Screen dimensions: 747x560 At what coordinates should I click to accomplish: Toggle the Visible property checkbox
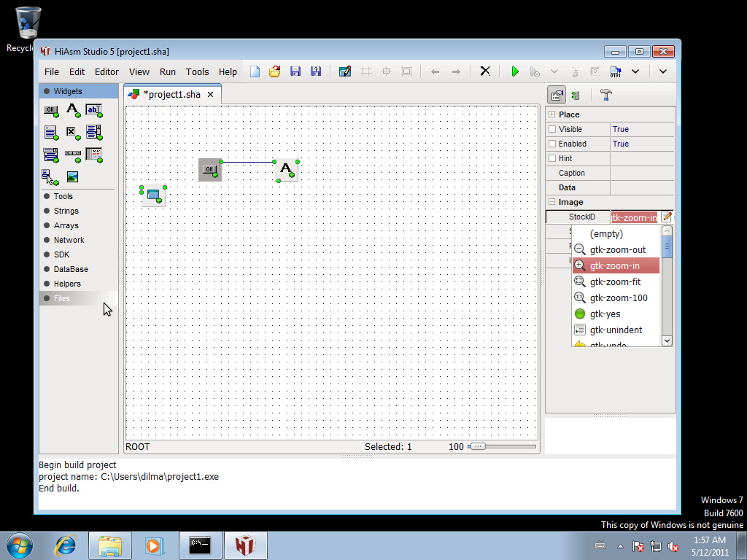pyautogui.click(x=552, y=129)
